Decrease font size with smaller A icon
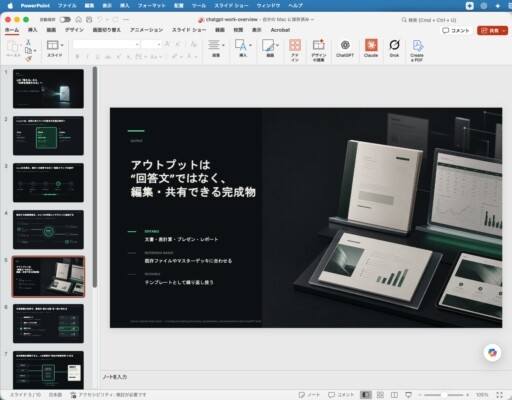 (178, 44)
